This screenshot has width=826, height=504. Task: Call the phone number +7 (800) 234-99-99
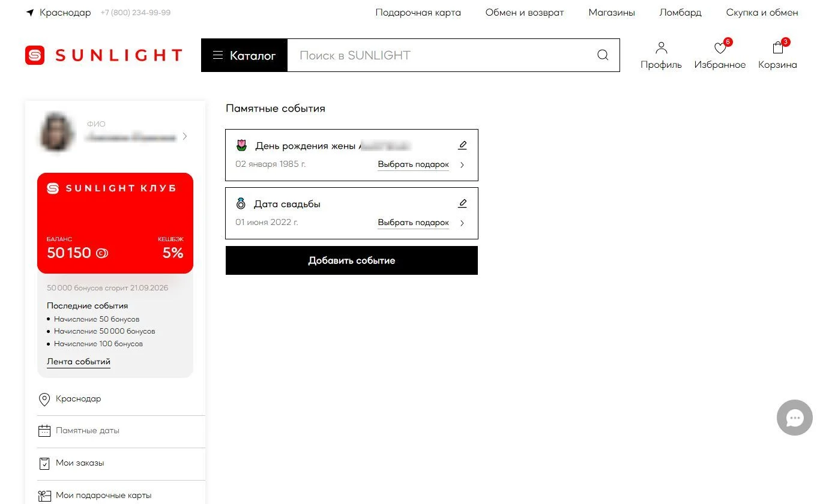pyautogui.click(x=136, y=13)
